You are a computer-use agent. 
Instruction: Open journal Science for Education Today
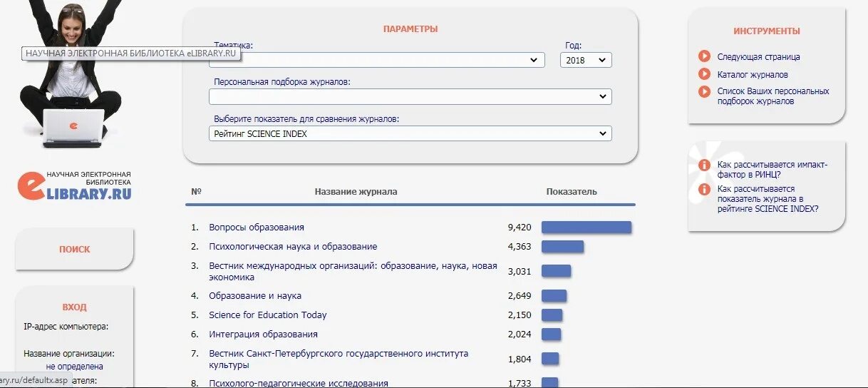[267, 315]
